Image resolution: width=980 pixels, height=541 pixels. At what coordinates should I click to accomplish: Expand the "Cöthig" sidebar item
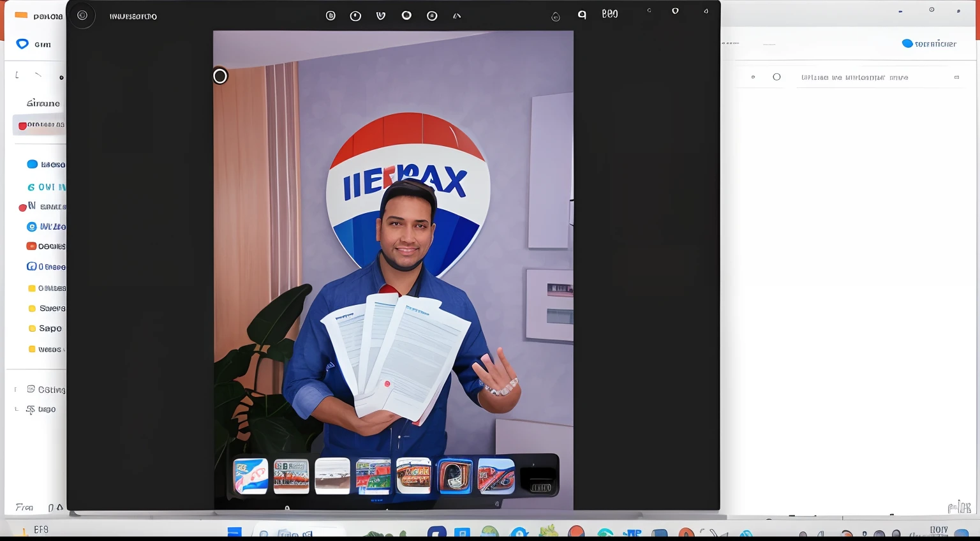pos(45,389)
